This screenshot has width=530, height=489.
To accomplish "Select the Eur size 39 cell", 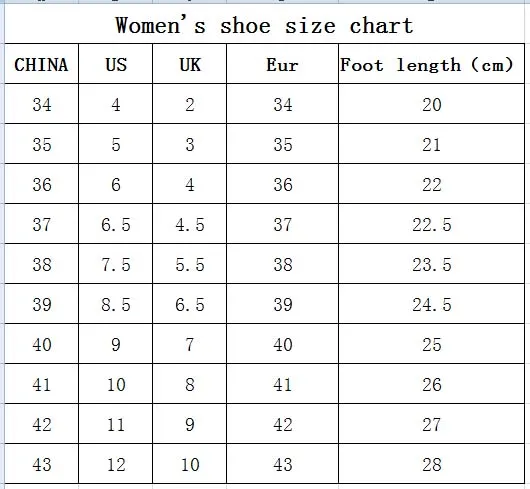I will [283, 304].
